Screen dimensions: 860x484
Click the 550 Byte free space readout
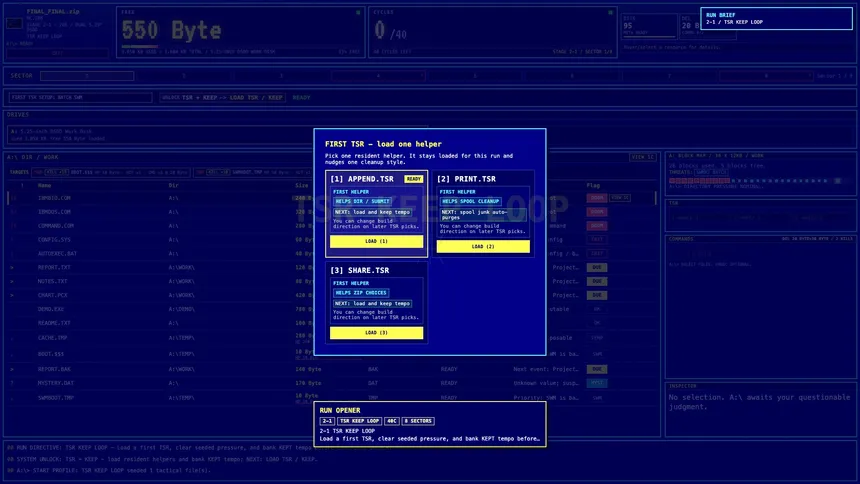point(172,30)
